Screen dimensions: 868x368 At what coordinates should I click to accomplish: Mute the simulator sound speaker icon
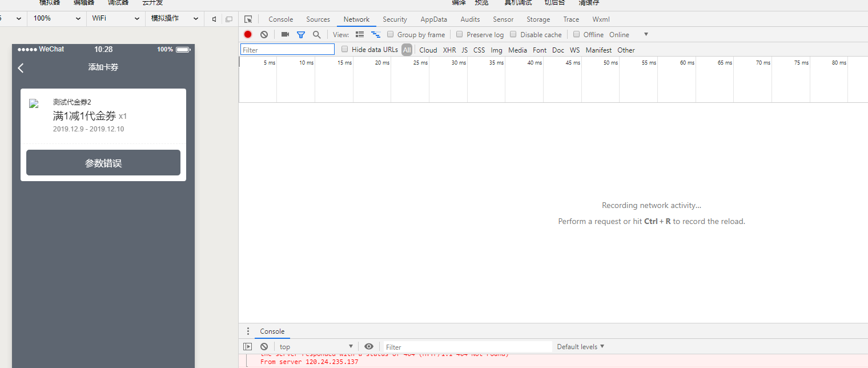pyautogui.click(x=214, y=19)
